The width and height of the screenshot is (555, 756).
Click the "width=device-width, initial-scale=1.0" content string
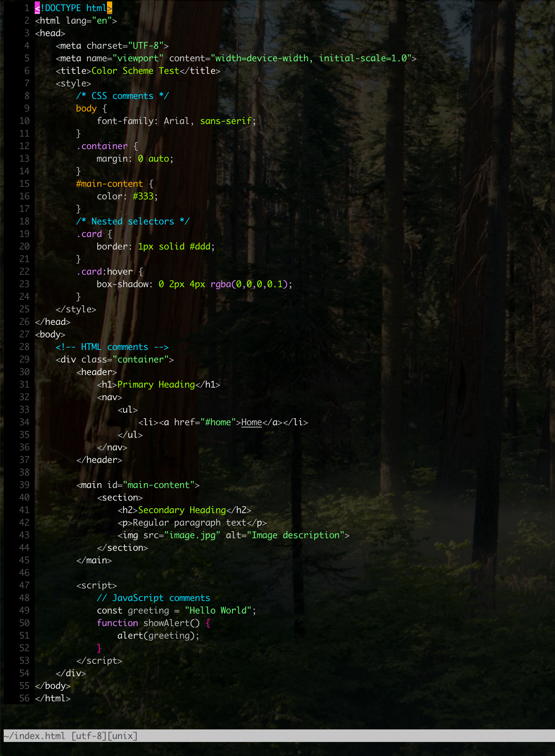(311, 58)
